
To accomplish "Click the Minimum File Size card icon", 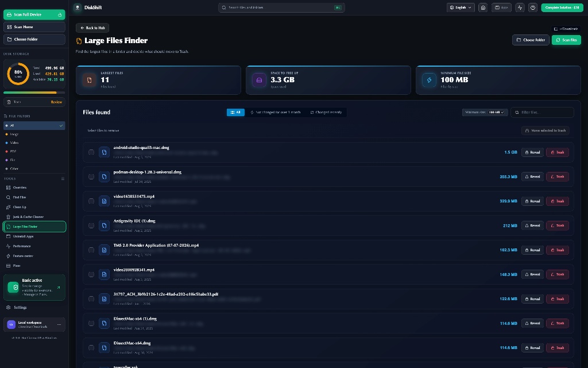I will 429,80.
